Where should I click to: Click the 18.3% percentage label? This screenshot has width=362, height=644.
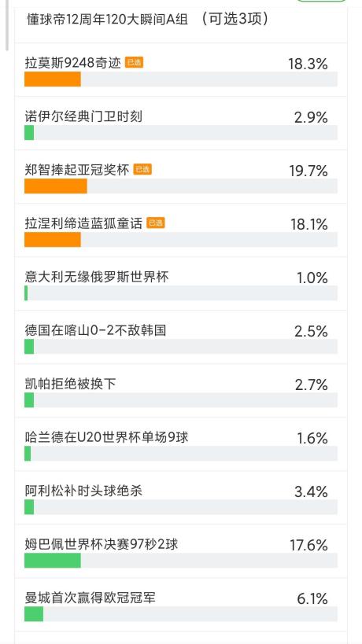click(308, 64)
